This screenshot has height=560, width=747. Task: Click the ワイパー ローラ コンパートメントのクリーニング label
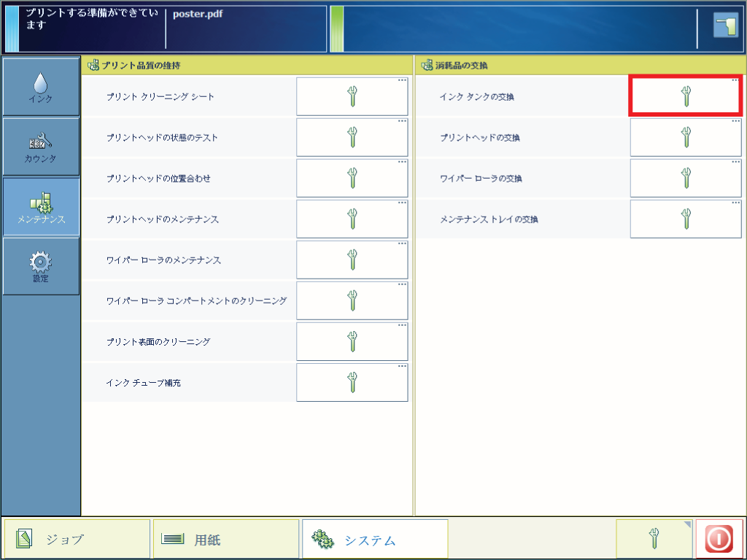tap(196, 301)
